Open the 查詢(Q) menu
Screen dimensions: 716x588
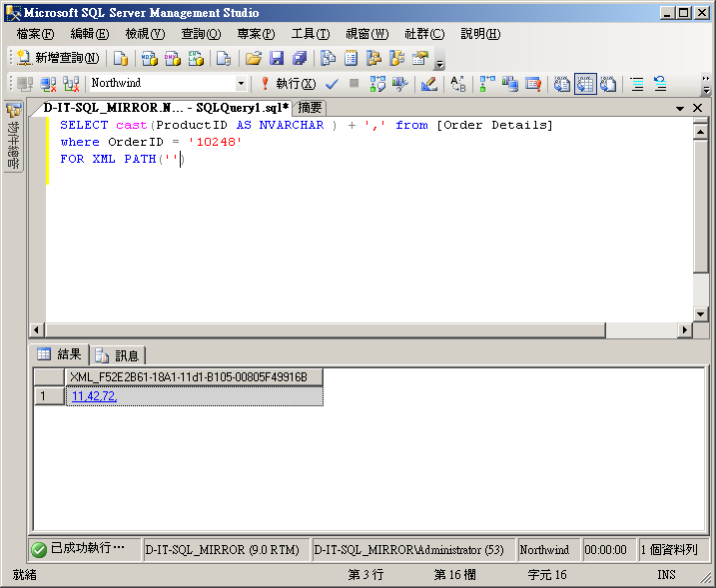pos(201,34)
